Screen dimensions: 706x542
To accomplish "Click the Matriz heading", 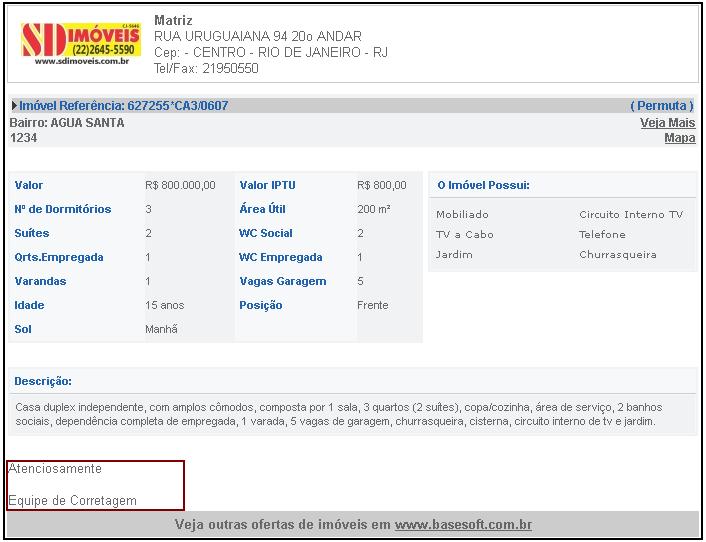I will tap(173, 21).
